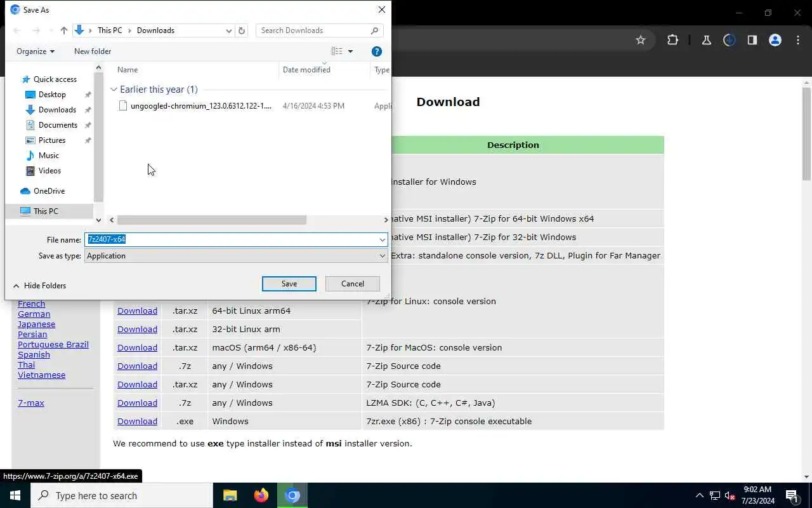Open Pictures in navigation pane
The image size is (812, 508).
pos(52,140)
